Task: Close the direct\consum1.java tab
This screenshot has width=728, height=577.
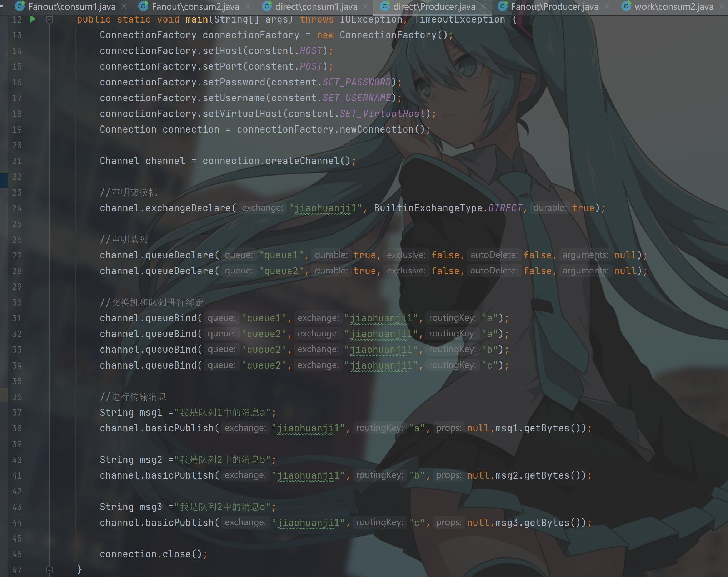Action: (x=365, y=6)
